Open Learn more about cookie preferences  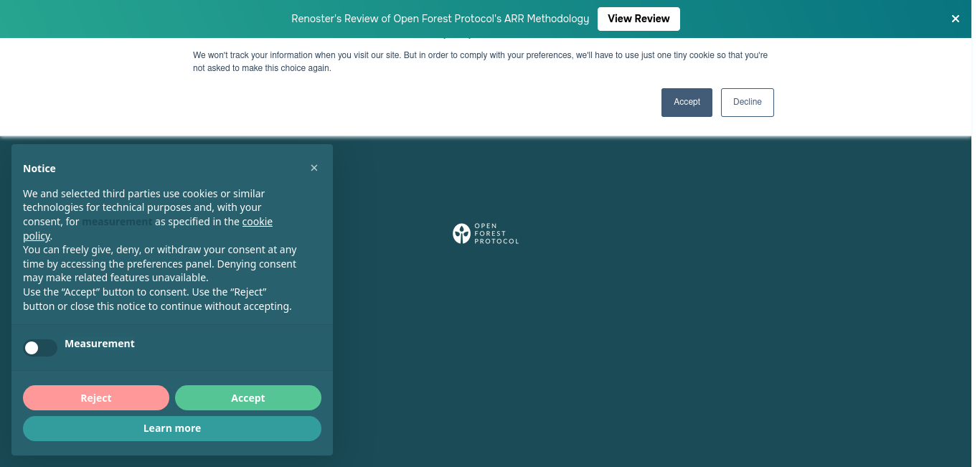coord(172,428)
